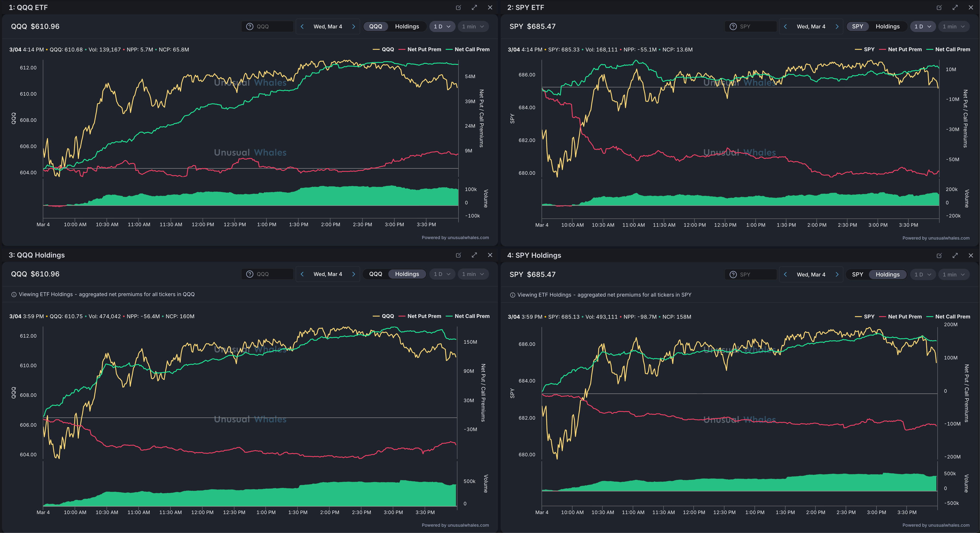The image size is (980, 533).
Task: Click Wed, Mar 4 date in SPY ETF panel
Action: pyautogui.click(x=811, y=27)
